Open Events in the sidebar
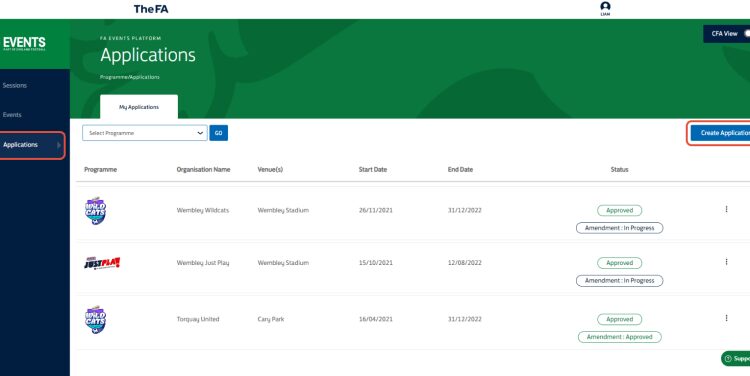The width and height of the screenshot is (750, 376). (x=12, y=115)
